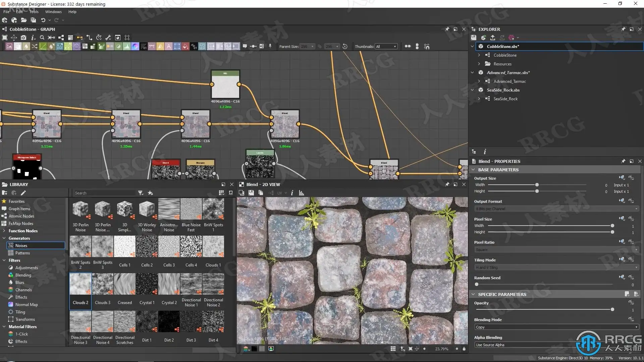Pin the Blend Properties panel
The height and width of the screenshot is (362, 644).
tap(623, 161)
